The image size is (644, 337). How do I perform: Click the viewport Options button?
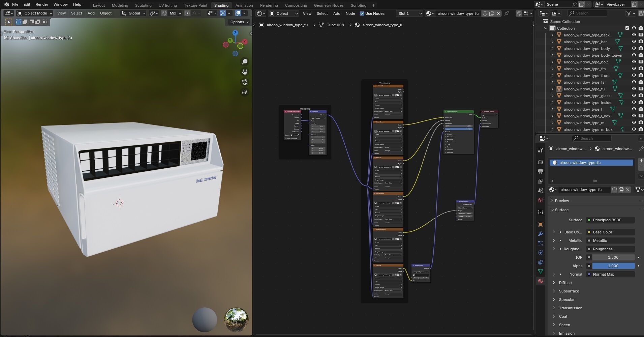point(239,22)
